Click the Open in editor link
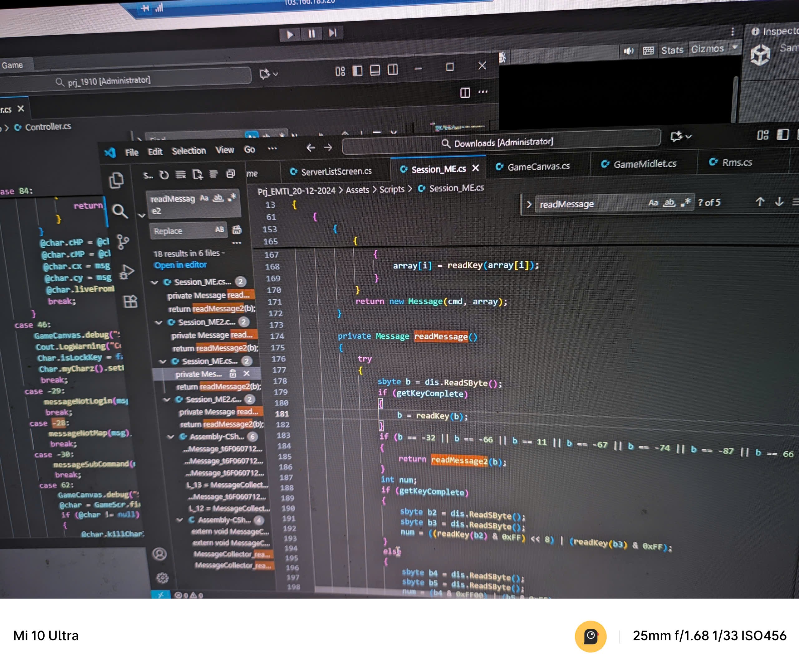Image resolution: width=799 pixels, height=672 pixels. click(x=180, y=265)
